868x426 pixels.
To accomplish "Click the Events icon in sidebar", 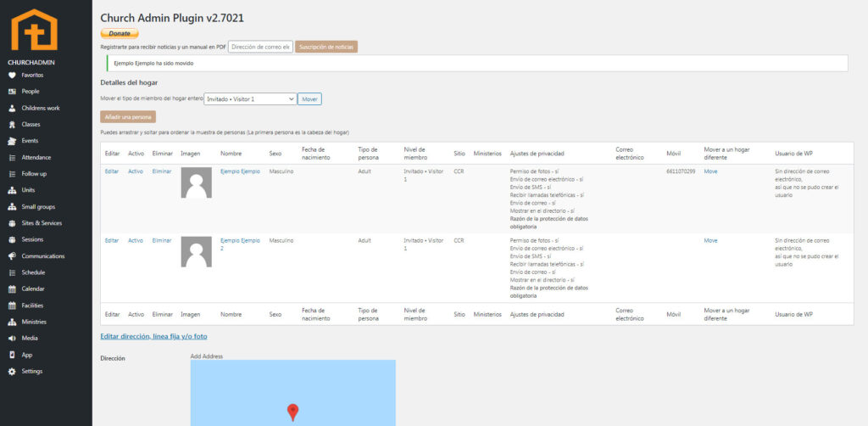I will click(12, 141).
